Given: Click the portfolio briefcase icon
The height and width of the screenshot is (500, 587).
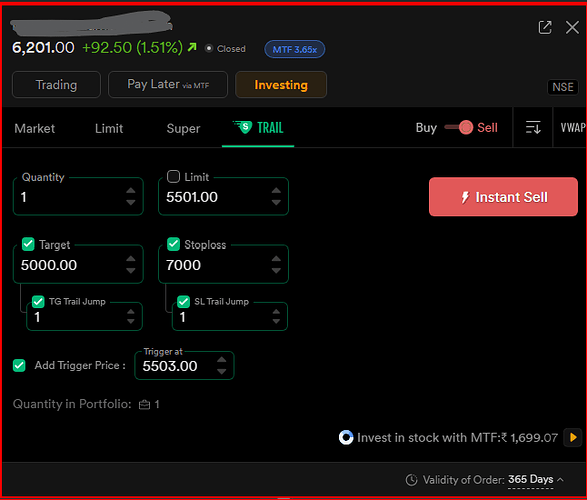Looking at the screenshot, I should point(145,405).
